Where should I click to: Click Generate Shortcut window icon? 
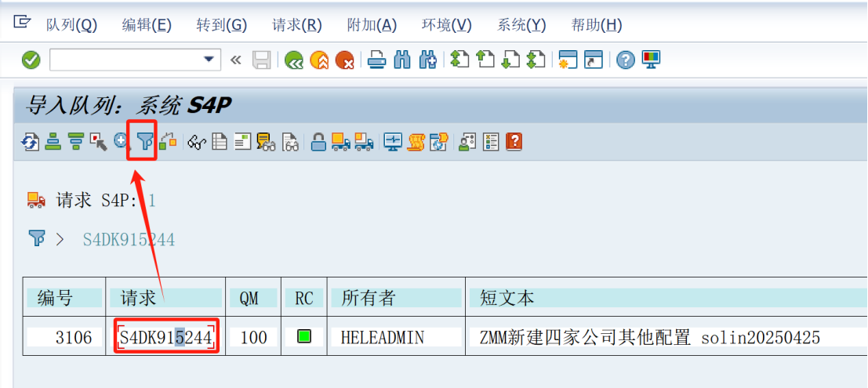click(594, 60)
